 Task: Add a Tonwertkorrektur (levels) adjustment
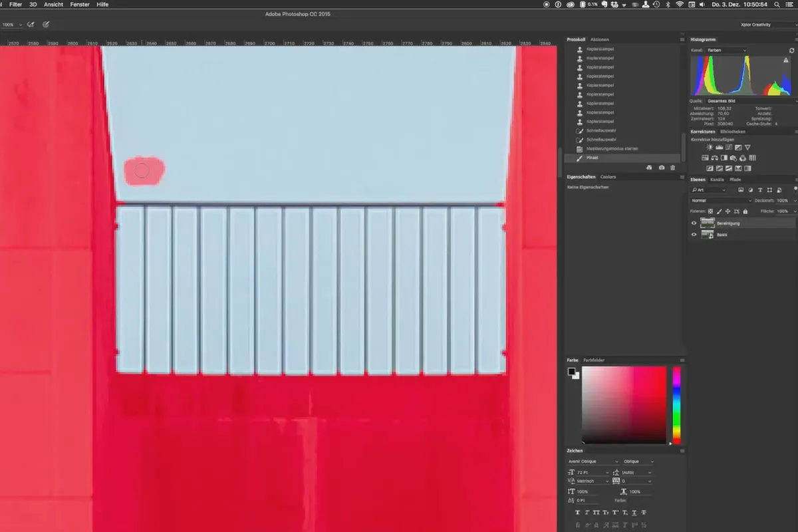[x=719, y=147]
